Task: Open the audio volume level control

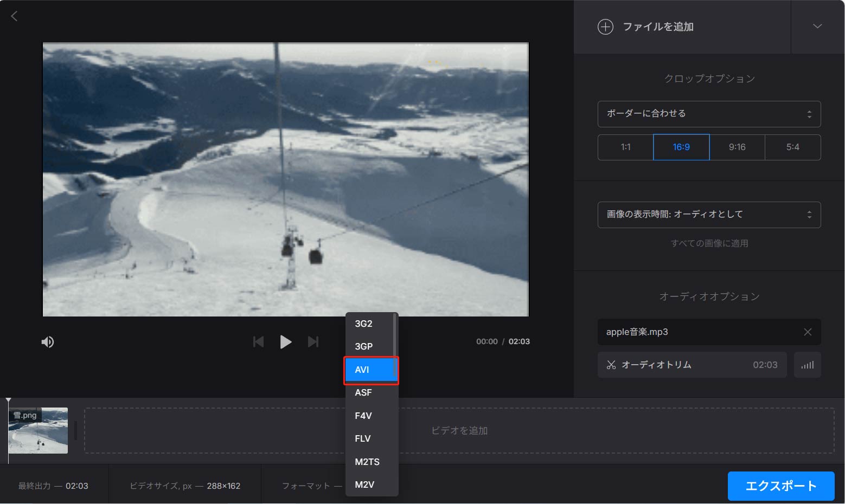Action: pyautogui.click(x=808, y=365)
